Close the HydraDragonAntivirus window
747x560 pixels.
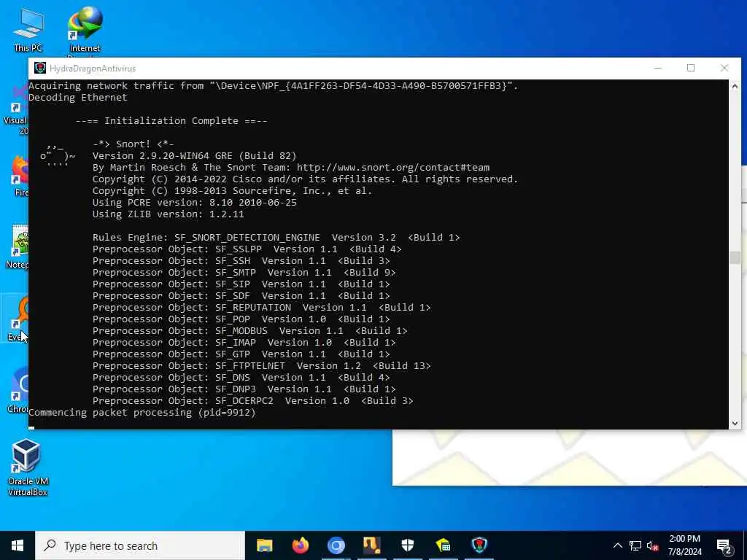724,68
